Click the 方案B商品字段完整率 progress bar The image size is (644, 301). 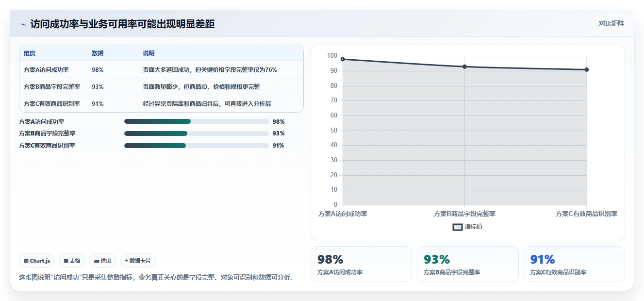(x=197, y=134)
